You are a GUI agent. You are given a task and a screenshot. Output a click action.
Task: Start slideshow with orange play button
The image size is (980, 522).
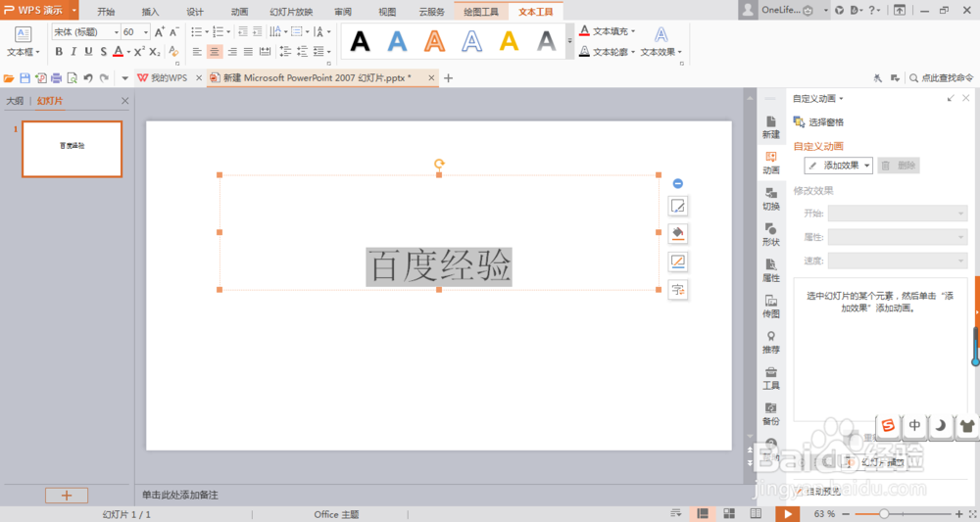[x=788, y=514]
